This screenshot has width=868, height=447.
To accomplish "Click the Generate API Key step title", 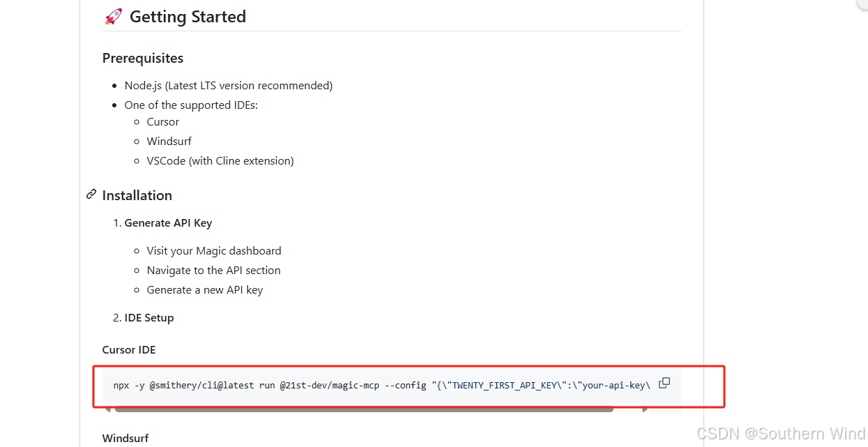I will (168, 223).
